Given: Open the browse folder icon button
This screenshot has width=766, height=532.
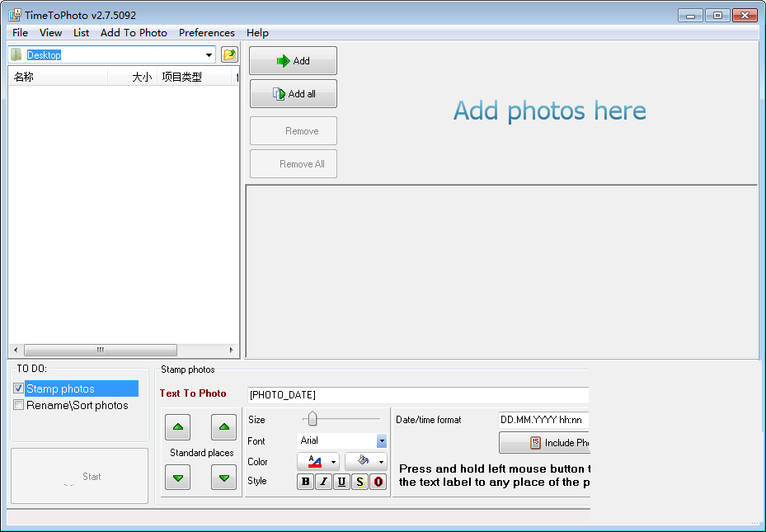Looking at the screenshot, I should click(229, 54).
